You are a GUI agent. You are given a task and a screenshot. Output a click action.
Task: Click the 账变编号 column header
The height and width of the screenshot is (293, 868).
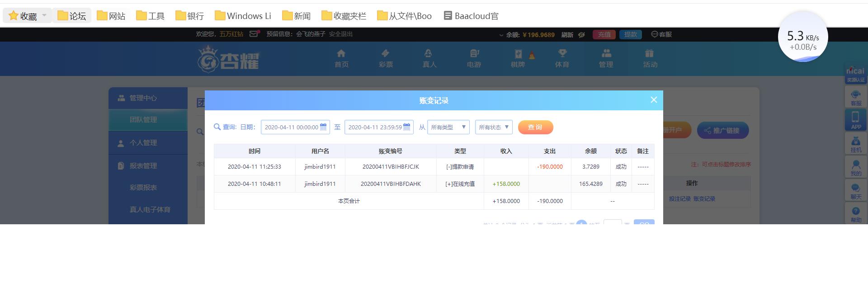[x=391, y=151]
